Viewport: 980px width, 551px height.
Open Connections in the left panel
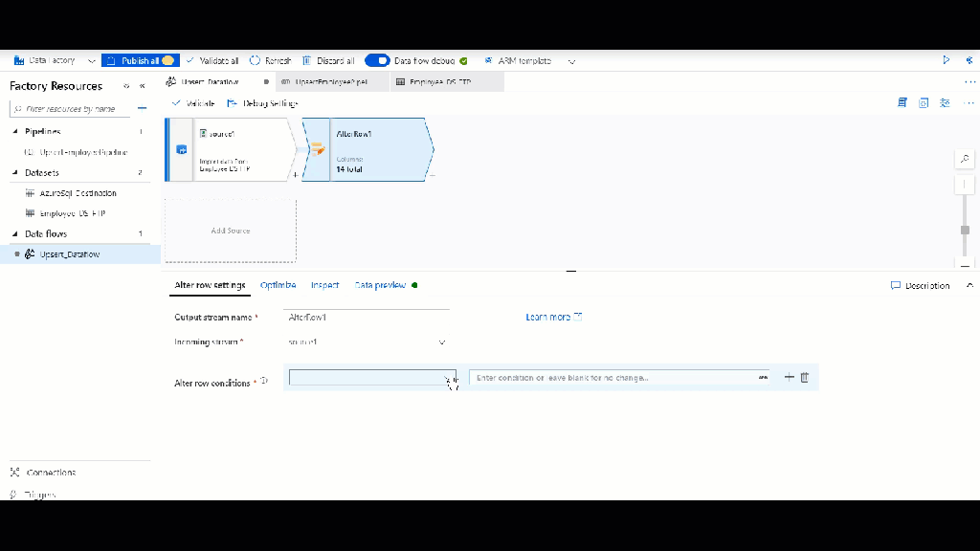click(x=44, y=473)
